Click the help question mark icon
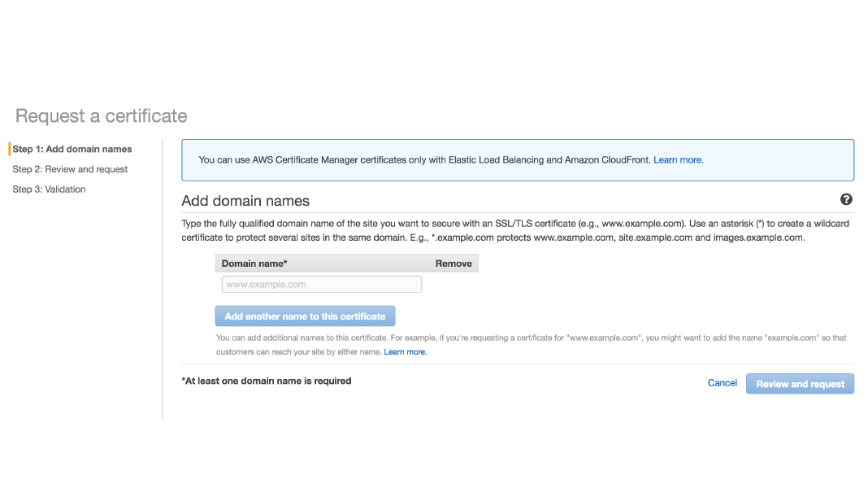 [846, 199]
